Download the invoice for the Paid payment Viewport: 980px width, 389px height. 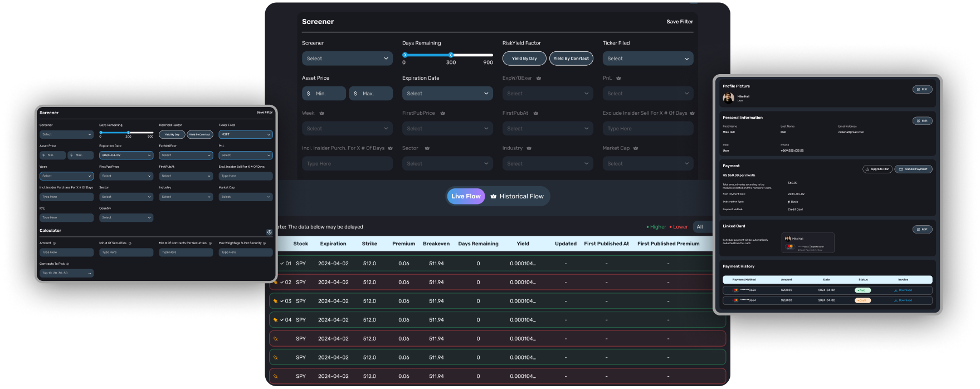coord(903,290)
